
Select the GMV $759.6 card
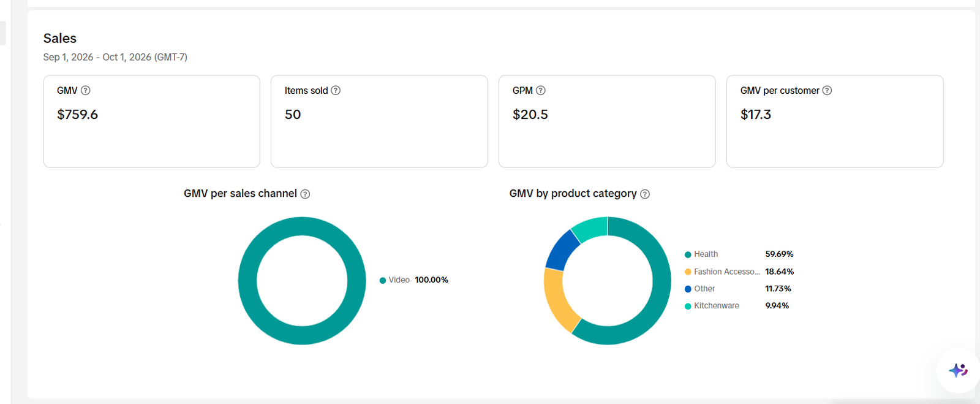pyautogui.click(x=152, y=121)
